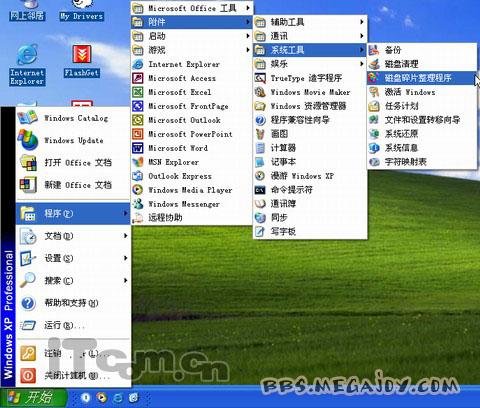This screenshot has width=480, height=408.
Task: Select 打开 Office 文档 entry
Action: 73,163
